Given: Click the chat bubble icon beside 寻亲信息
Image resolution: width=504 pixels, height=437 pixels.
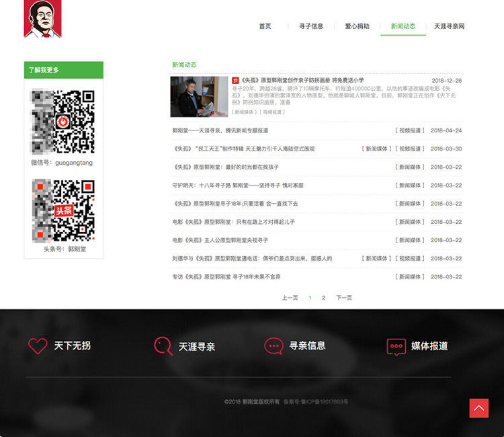Looking at the screenshot, I should (274, 346).
